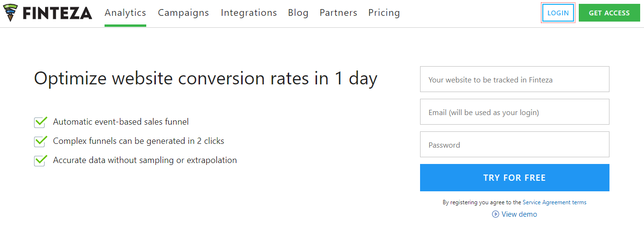Go to the Campaigns menu item
644x245 pixels.
183,13
